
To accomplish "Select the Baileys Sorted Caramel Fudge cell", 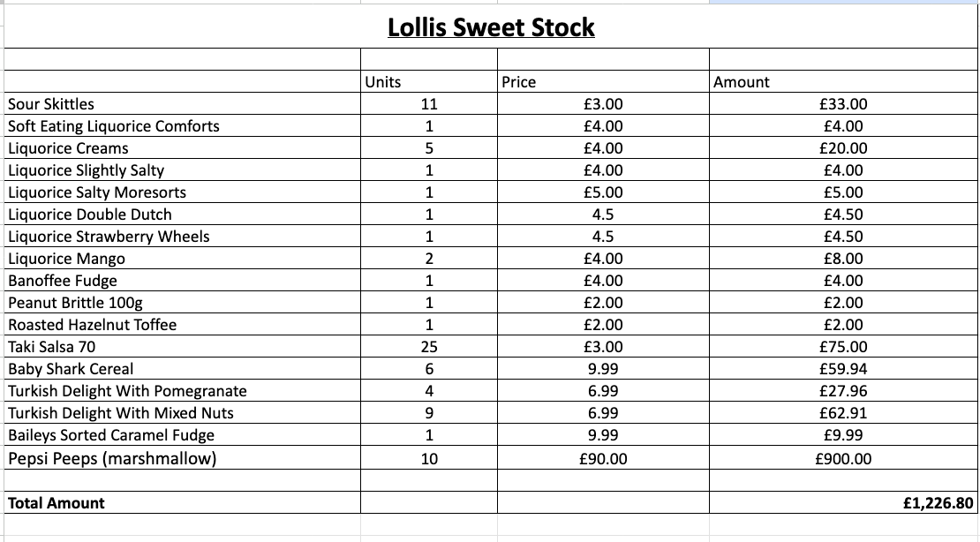I will point(111,435).
